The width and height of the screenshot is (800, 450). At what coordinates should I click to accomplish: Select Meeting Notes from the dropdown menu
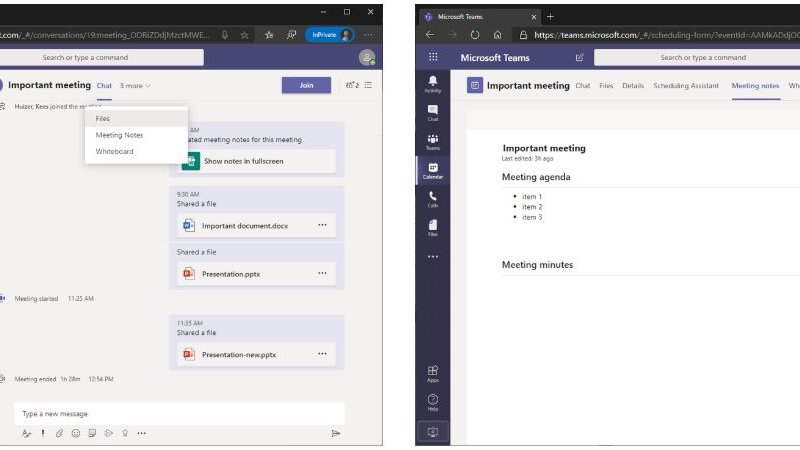click(x=136, y=135)
